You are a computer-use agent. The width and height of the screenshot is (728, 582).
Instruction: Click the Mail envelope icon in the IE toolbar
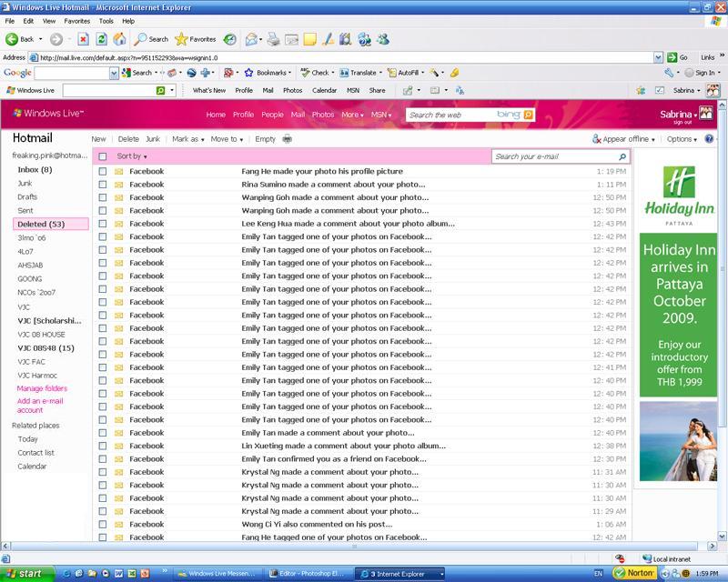251,39
